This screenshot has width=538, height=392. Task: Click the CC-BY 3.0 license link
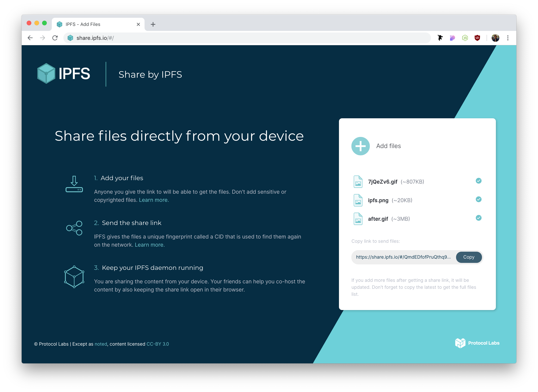(157, 344)
